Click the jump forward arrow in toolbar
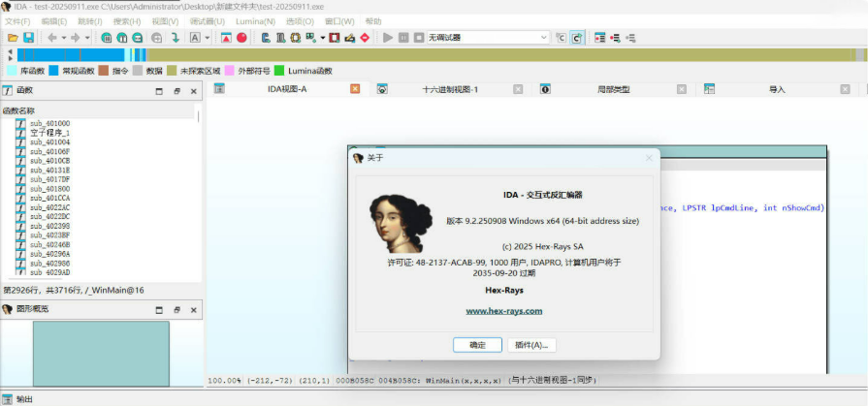The image size is (868, 406). (x=76, y=38)
